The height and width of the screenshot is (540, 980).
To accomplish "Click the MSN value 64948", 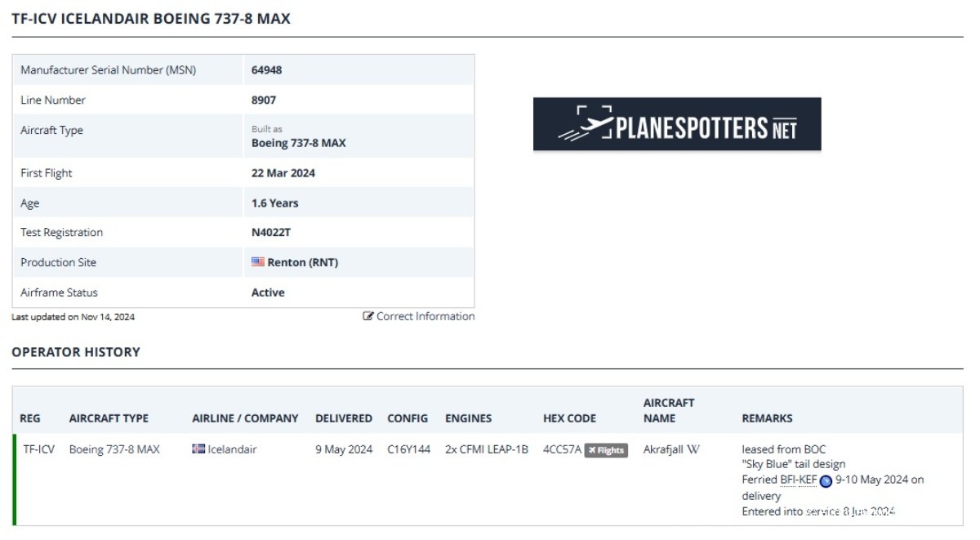I will pyautogui.click(x=267, y=70).
